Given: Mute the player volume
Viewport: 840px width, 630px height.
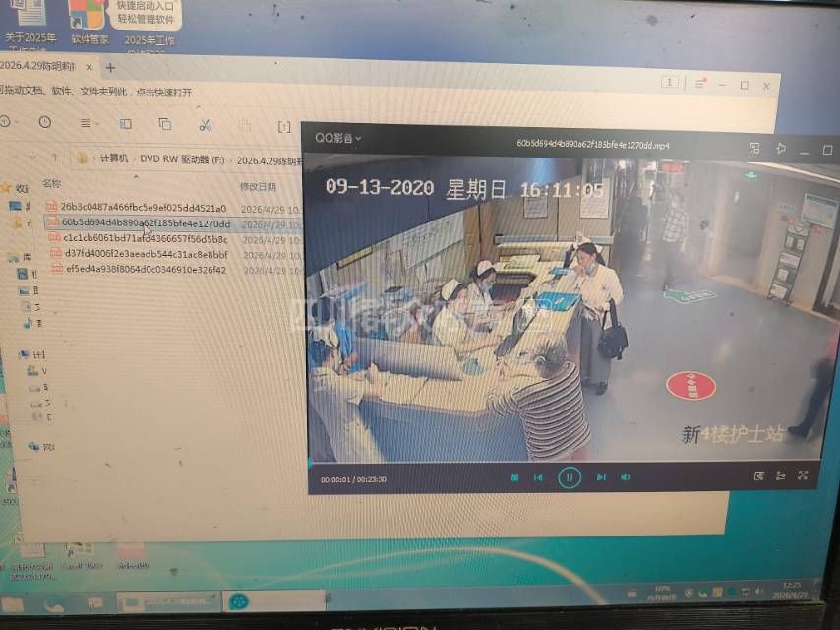Looking at the screenshot, I should tap(625, 477).
